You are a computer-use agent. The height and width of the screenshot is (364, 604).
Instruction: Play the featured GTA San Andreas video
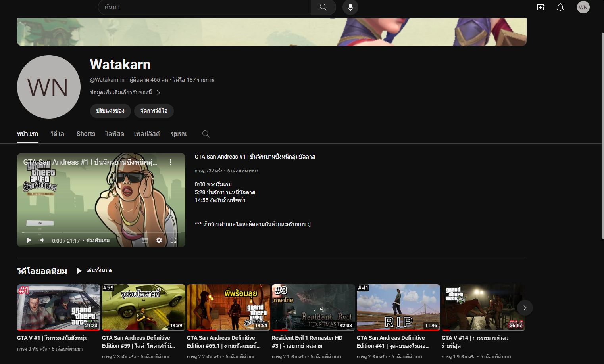click(x=29, y=240)
